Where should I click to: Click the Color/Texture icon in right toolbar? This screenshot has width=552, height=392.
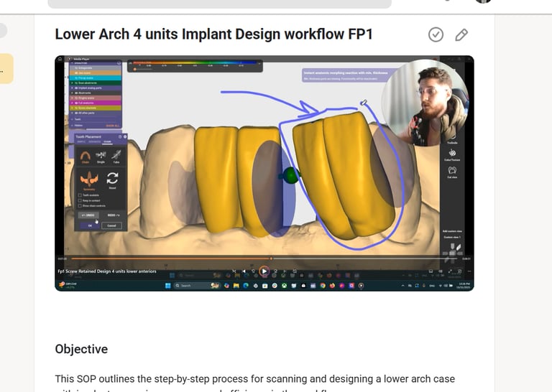452,154
